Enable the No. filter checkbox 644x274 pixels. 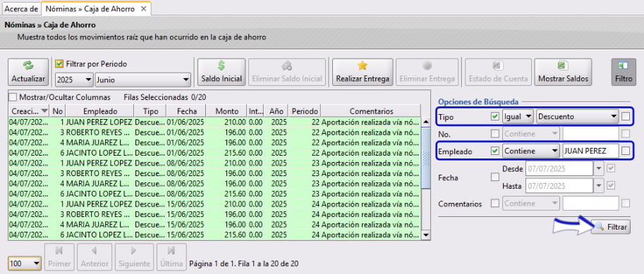495,133
